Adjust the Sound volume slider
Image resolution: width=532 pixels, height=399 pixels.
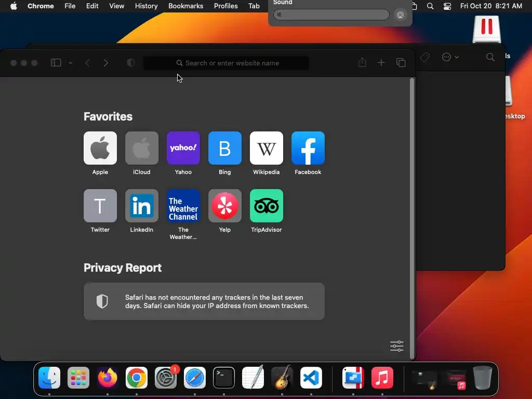pos(331,14)
